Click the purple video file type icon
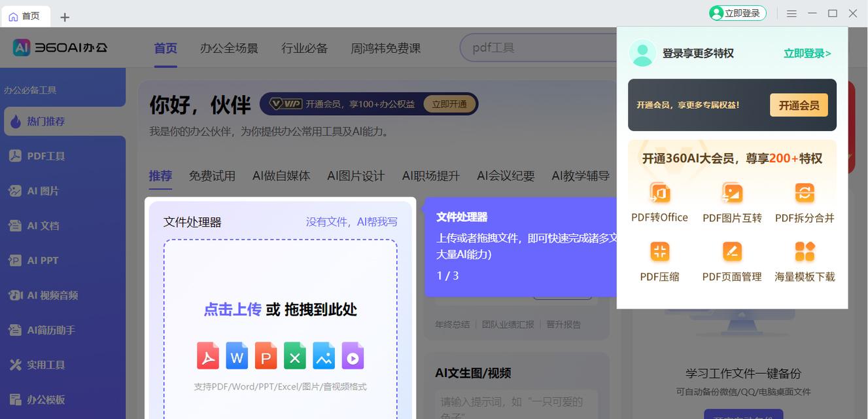The height and width of the screenshot is (419, 868). point(353,355)
